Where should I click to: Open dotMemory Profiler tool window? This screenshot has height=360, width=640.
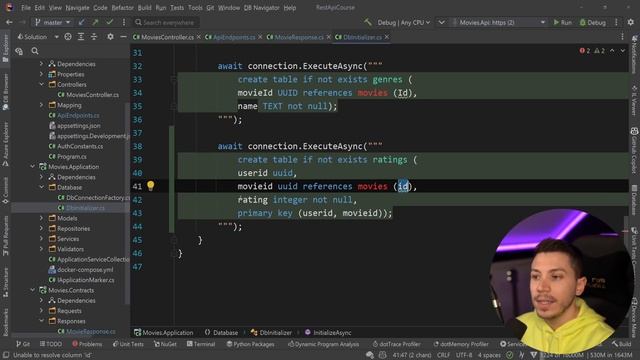(x=461, y=344)
